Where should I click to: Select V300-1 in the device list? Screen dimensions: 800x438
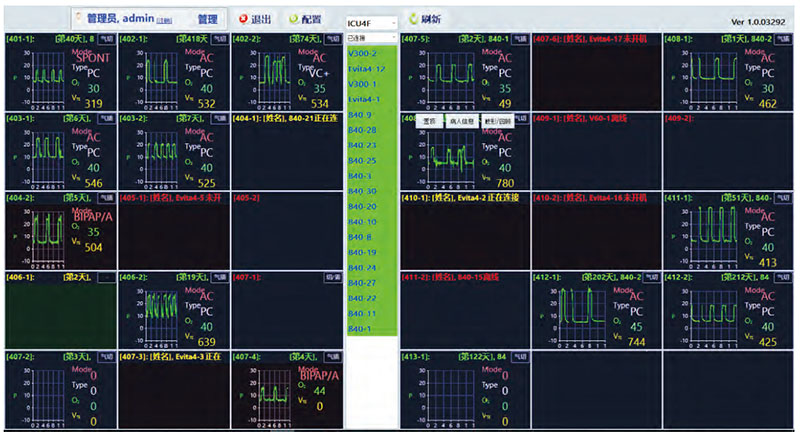tap(362, 84)
